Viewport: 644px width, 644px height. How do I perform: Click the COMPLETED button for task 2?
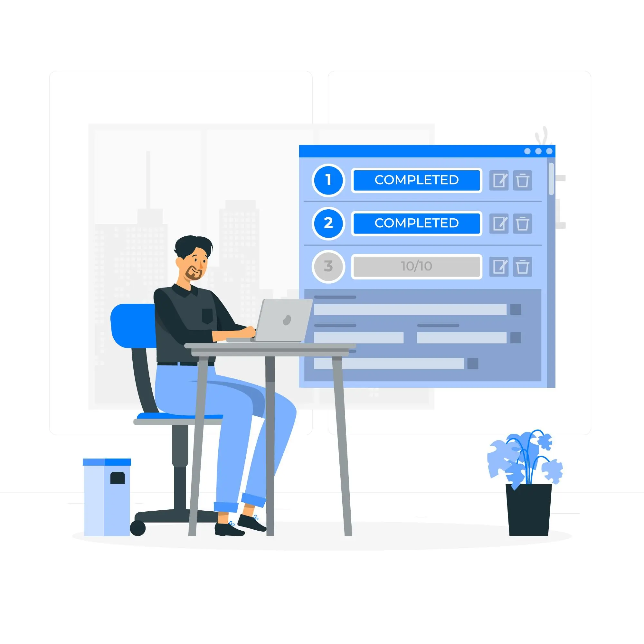coord(417,223)
